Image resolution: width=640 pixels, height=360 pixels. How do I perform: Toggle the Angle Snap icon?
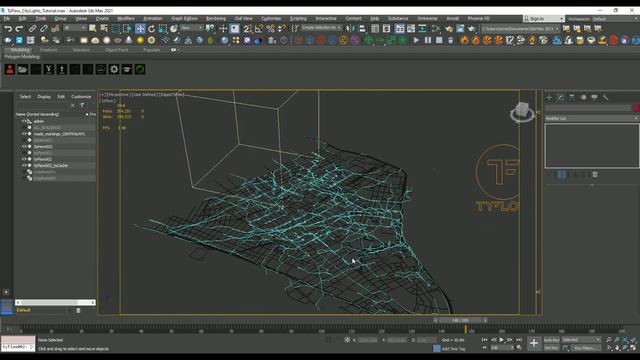pyautogui.click(x=259, y=29)
